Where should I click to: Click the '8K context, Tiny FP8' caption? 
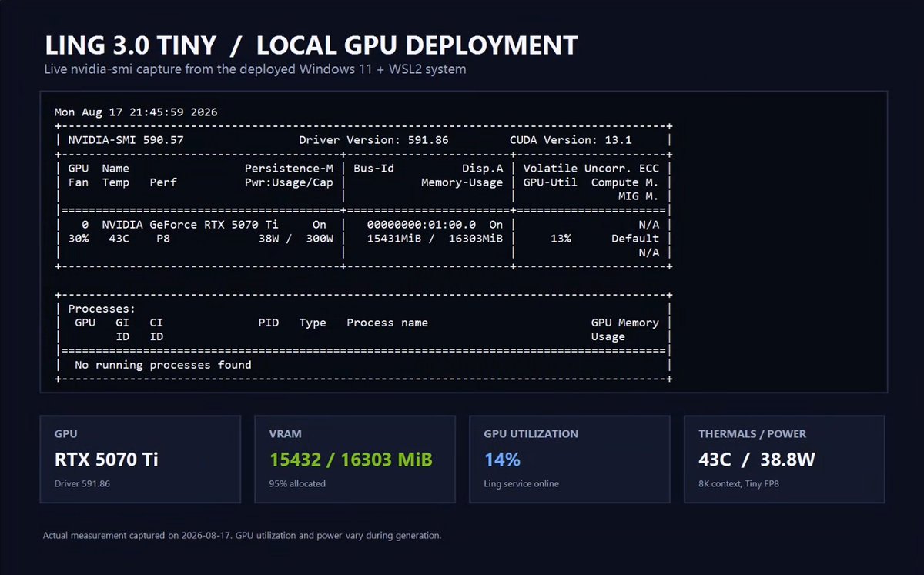738,484
